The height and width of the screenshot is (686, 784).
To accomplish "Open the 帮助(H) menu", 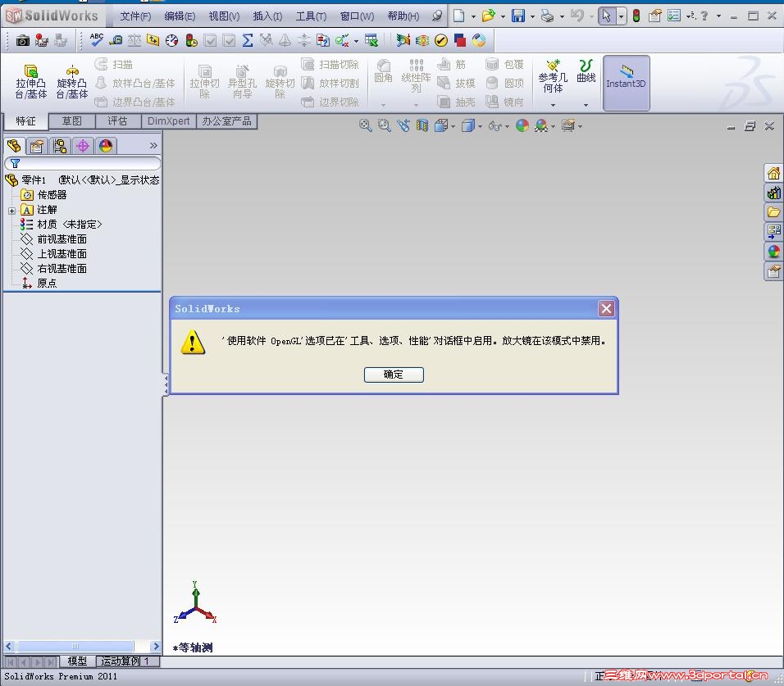I will pyautogui.click(x=403, y=16).
